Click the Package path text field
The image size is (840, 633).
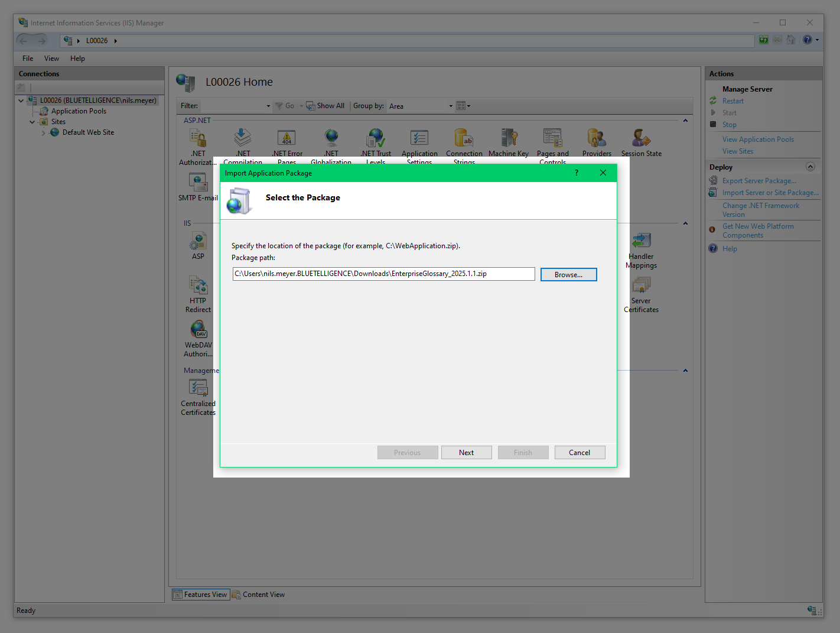click(383, 274)
